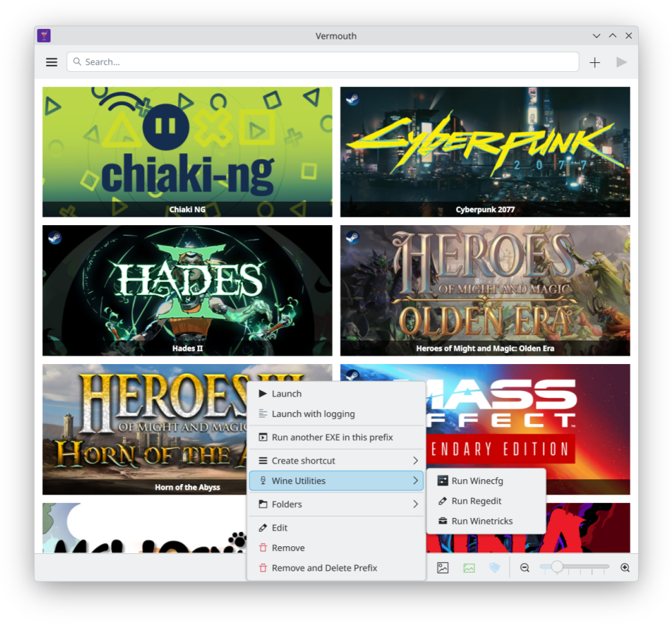Click Run Winetricks in the submenu

click(486, 521)
